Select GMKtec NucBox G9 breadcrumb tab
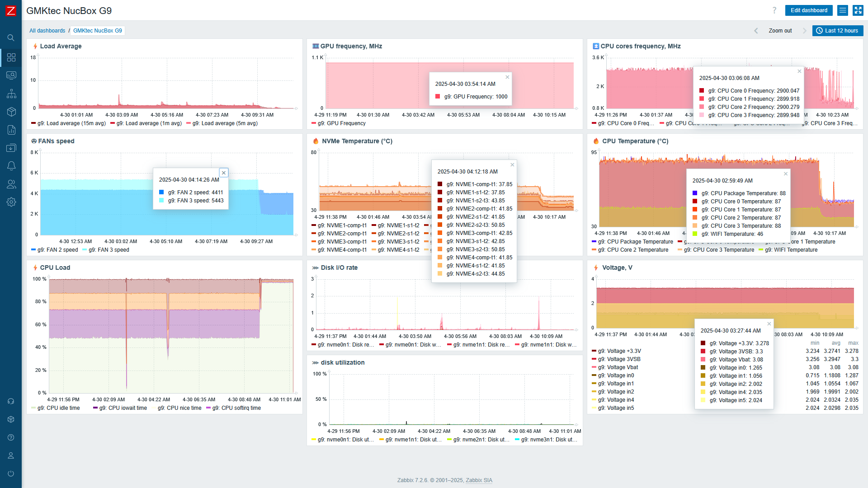 [98, 31]
